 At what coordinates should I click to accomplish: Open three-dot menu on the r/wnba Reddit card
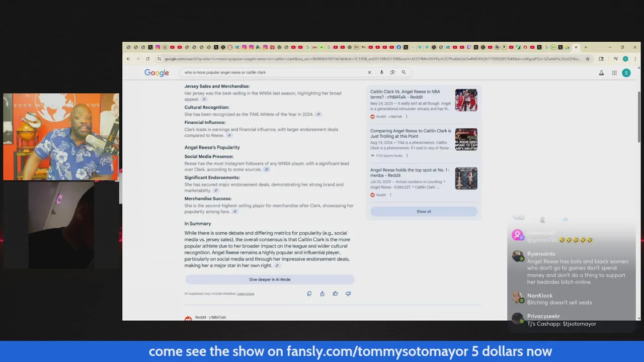coord(390,195)
